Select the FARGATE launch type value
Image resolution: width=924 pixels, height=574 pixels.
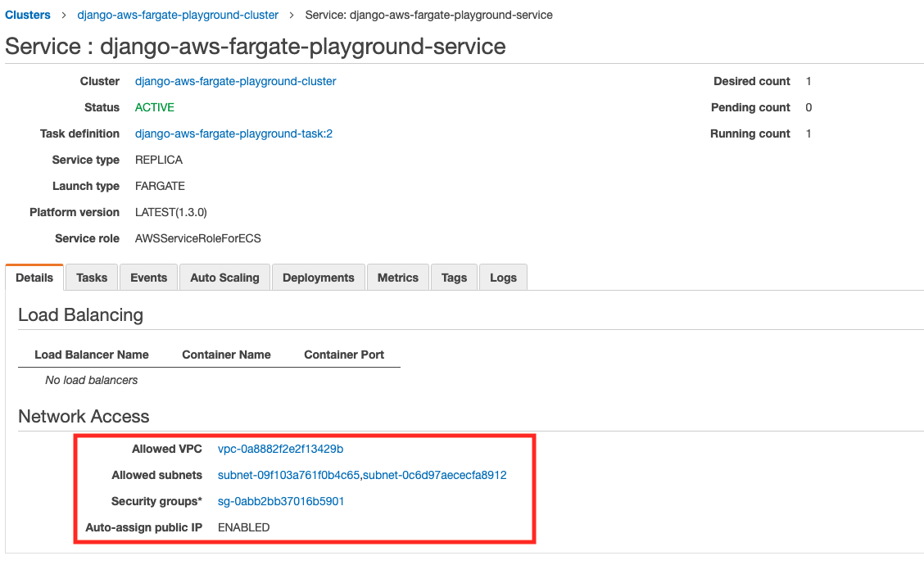point(160,186)
